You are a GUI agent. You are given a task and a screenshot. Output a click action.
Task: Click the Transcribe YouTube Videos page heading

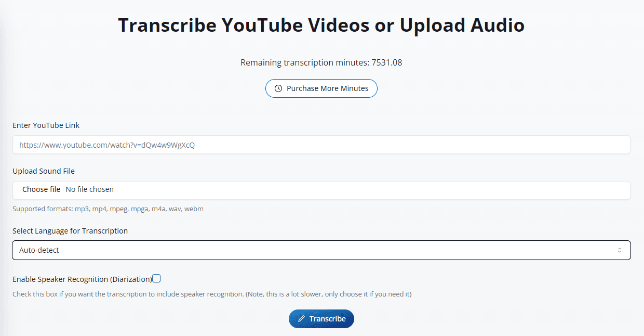(x=321, y=25)
